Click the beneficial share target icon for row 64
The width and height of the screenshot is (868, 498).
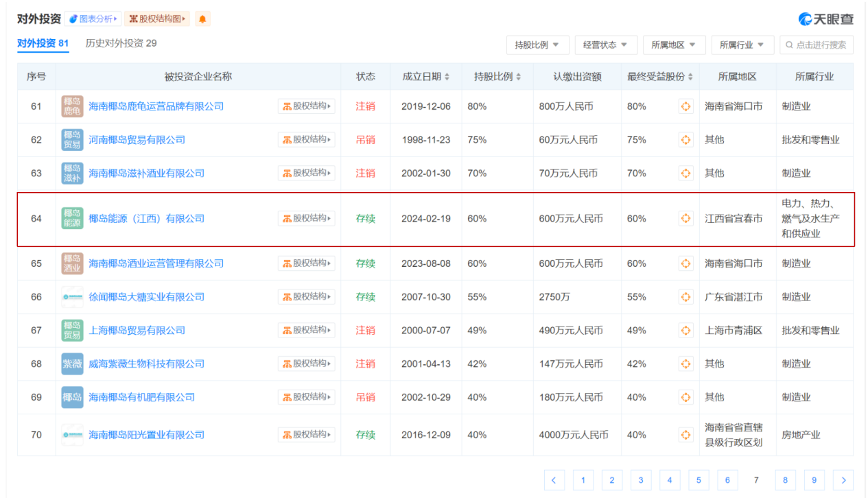coord(685,219)
